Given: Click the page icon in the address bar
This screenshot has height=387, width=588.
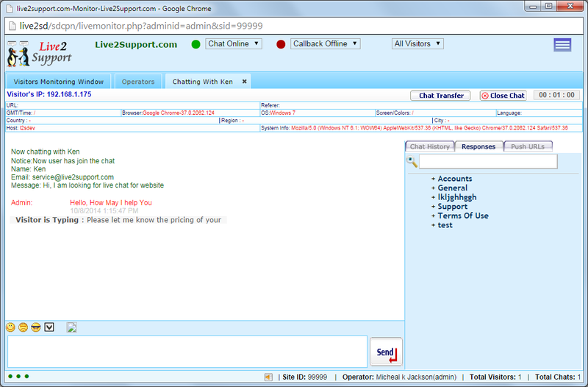Looking at the screenshot, I should pos(12,26).
